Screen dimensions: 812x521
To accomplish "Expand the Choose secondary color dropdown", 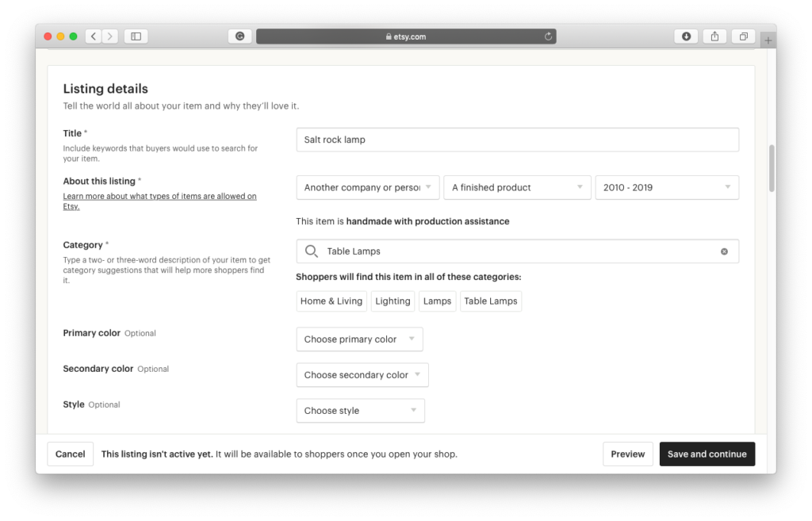I will pos(362,375).
